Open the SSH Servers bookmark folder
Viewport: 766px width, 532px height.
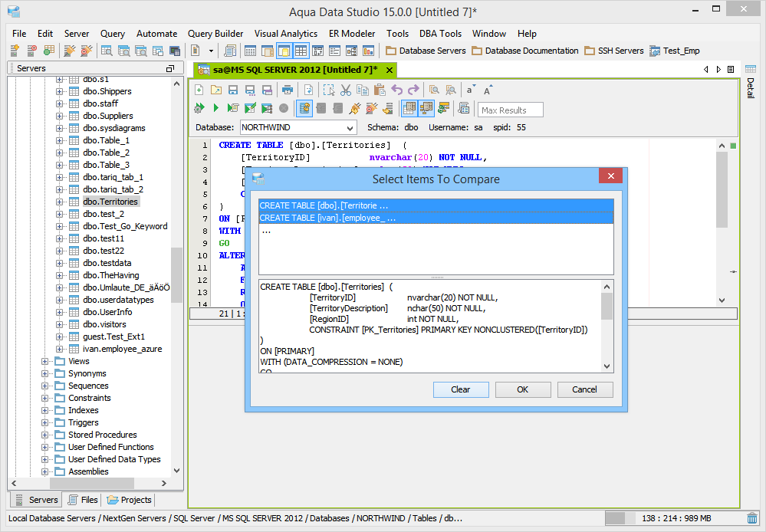tap(614, 51)
